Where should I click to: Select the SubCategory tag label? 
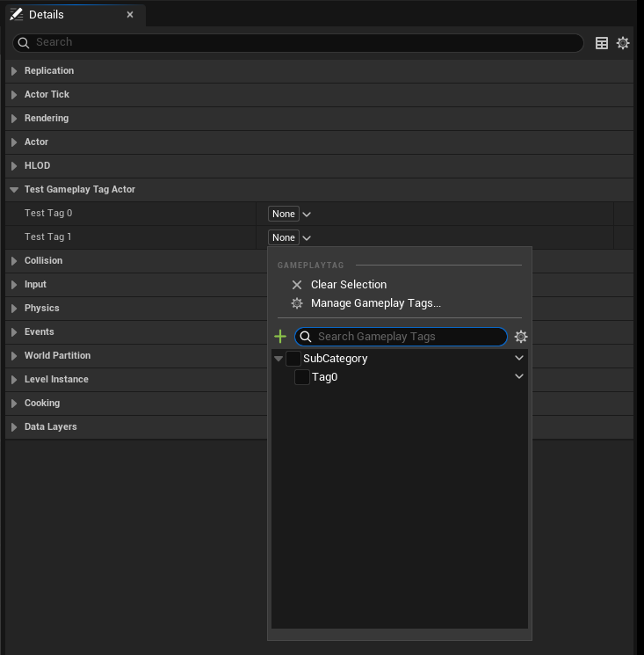tap(335, 359)
